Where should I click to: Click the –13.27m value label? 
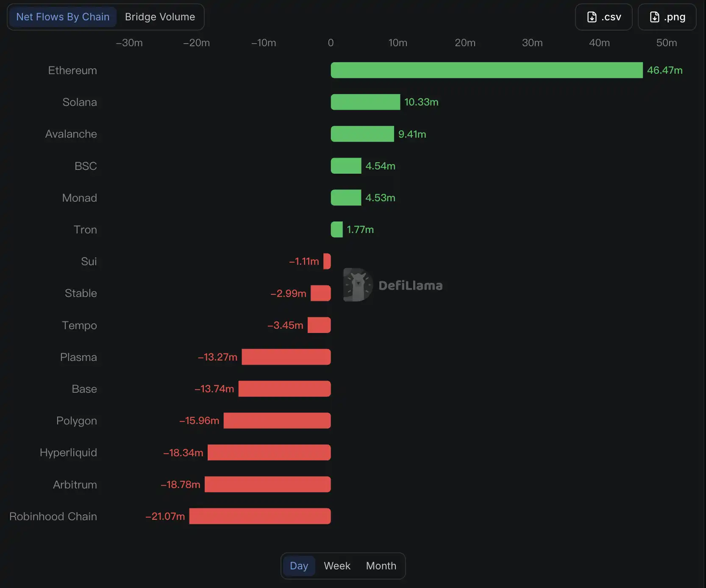pyautogui.click(x=217, y=357)
